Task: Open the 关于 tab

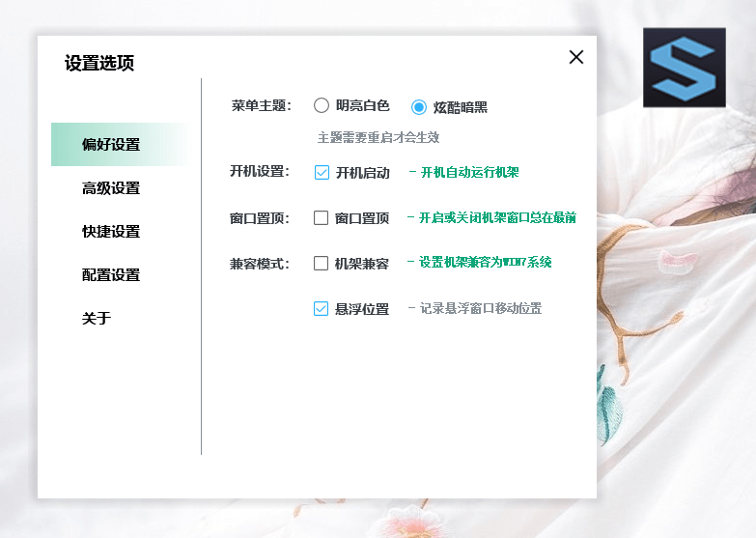Action: point(97,318)
